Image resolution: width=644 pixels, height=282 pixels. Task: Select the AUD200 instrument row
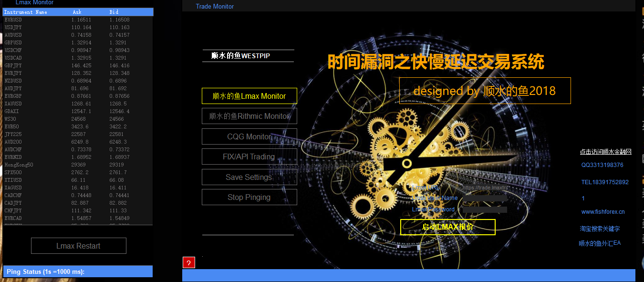point(78,142)
